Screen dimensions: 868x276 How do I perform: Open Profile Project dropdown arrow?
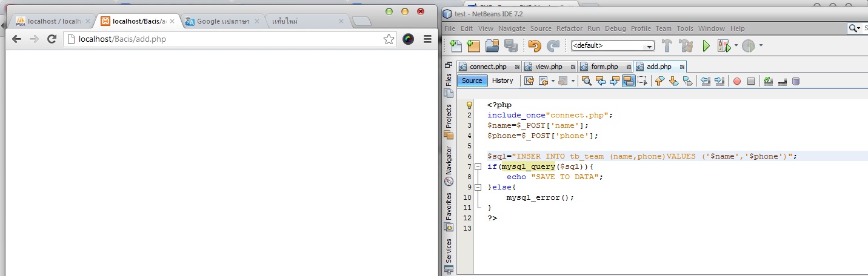761,45
